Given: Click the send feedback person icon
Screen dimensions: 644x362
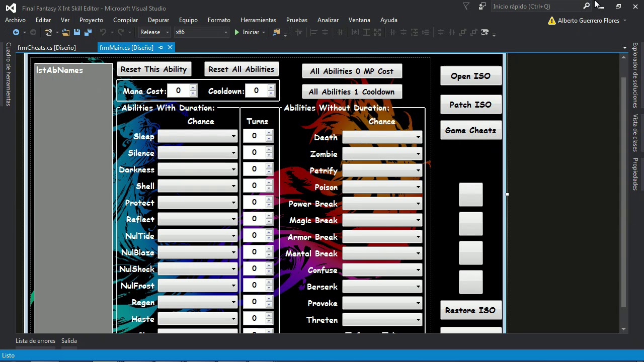Looking at the screenshot, I should (x=482, y=6).
